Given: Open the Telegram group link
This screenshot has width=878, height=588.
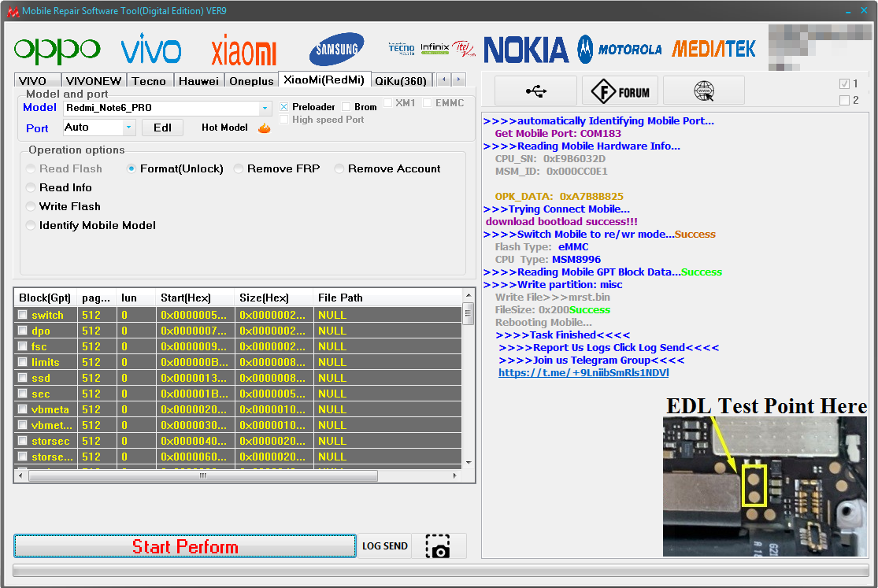Looking at the screenshot, I should coord(583,373).
